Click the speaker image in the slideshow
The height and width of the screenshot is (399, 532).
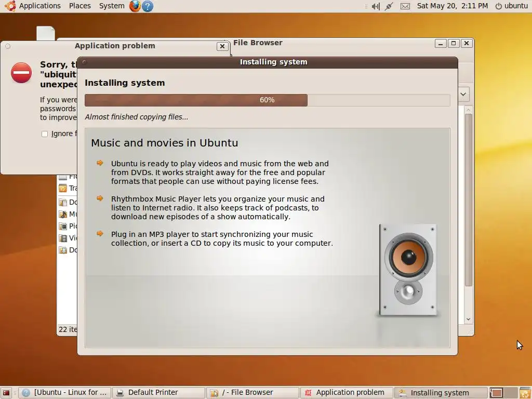(x=408, y=270)
